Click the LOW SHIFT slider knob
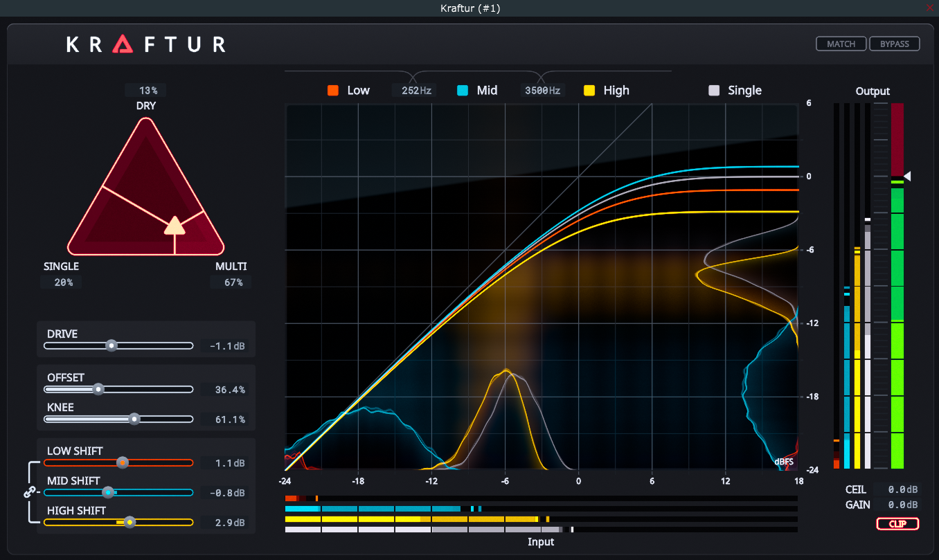This screenshot has width=939, height=560. pos(123,462)
